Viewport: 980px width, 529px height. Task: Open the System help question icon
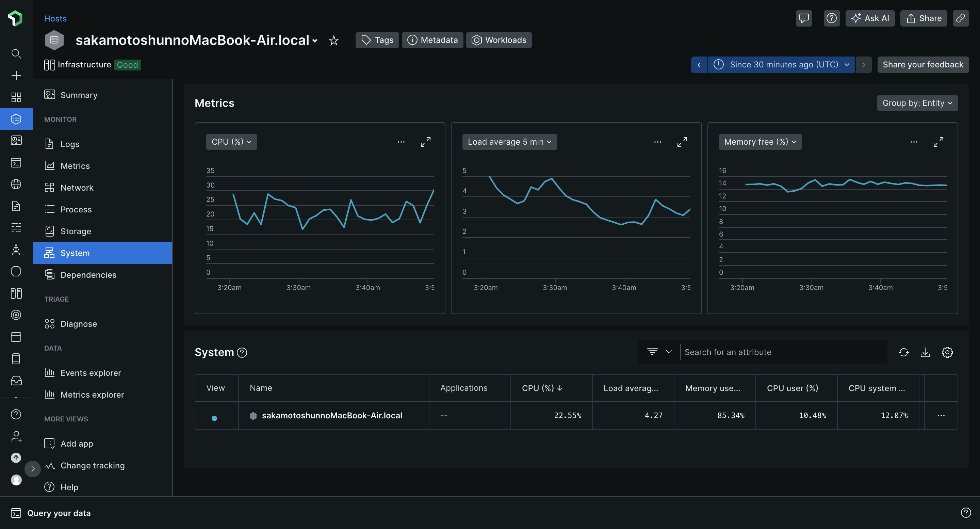[242, 352]
